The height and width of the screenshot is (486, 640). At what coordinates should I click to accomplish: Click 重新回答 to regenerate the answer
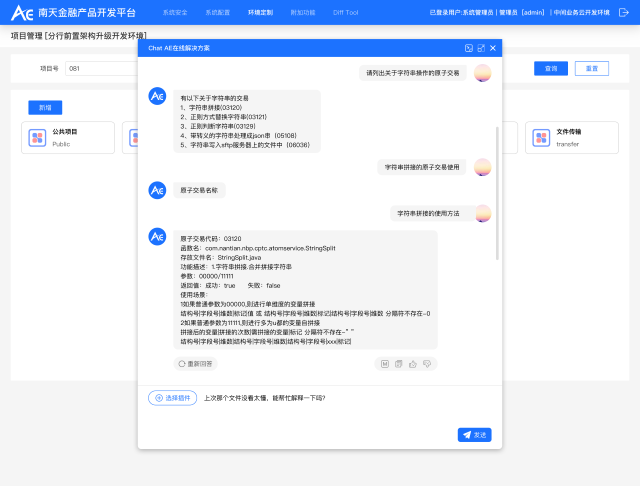pos(195,364)
